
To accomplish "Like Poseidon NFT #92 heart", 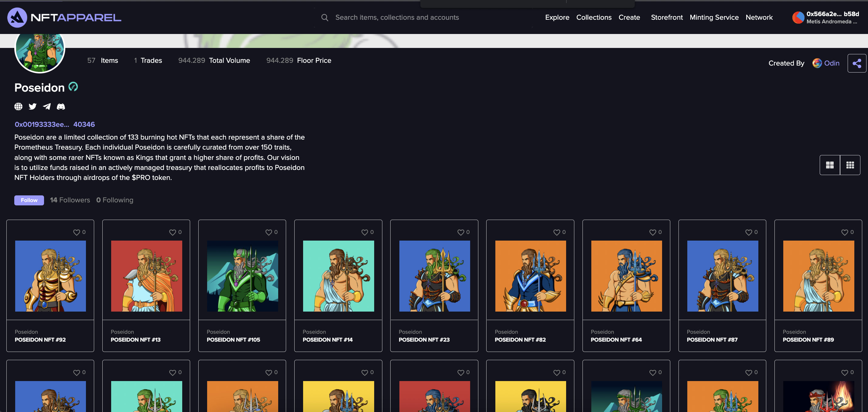I will (x=77, y=232).
